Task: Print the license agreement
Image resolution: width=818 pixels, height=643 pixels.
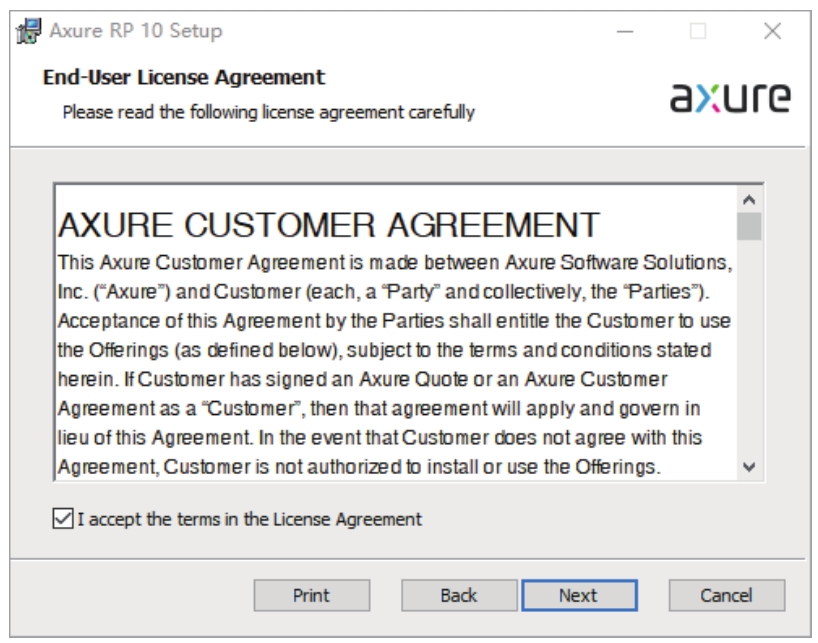Action: click(311, 595)
